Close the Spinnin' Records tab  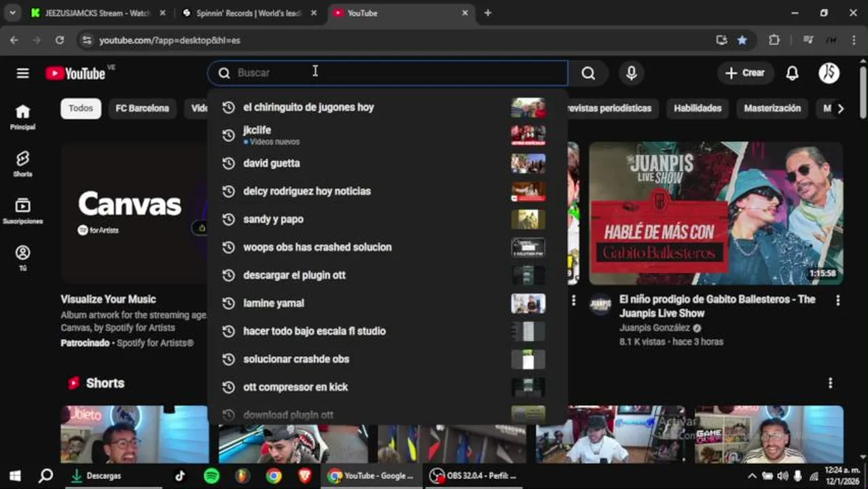[x=314, y=13]
